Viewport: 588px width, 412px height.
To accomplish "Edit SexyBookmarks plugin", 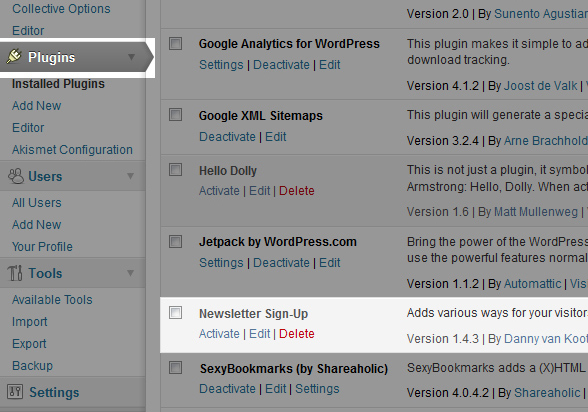I will [x=276, y=389].
